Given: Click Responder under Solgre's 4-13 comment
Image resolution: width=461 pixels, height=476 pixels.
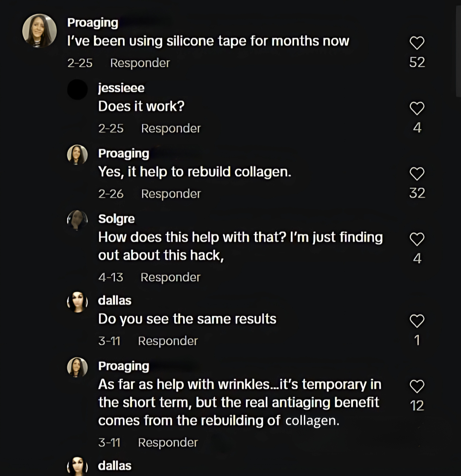Looking at the screenshot, I should coord(170,277).
